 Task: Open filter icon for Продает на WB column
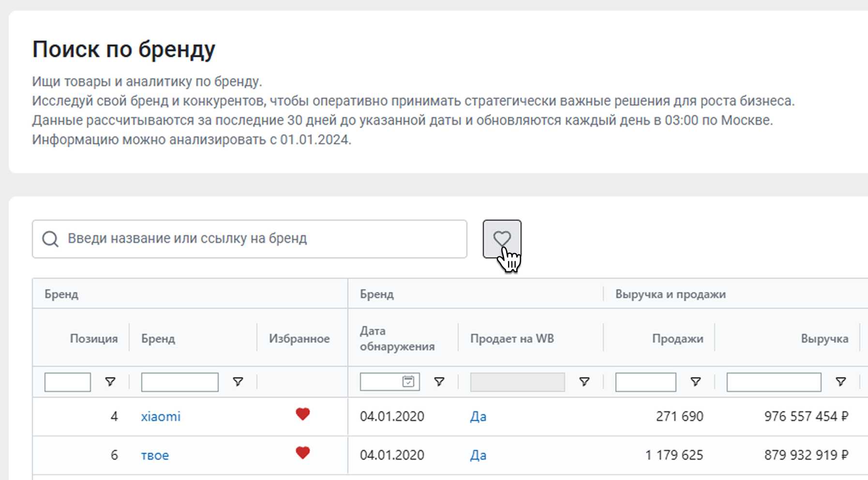click(x=584, y=382)
